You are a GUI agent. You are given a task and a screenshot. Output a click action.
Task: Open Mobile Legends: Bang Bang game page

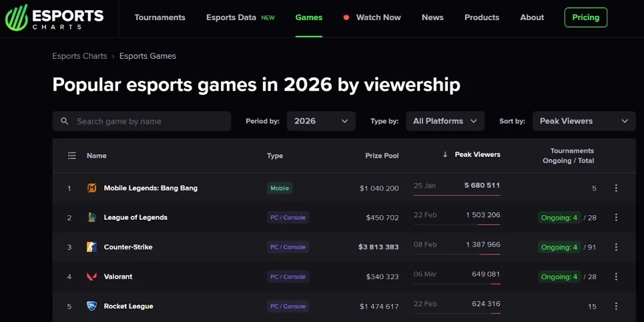(151, 188)
